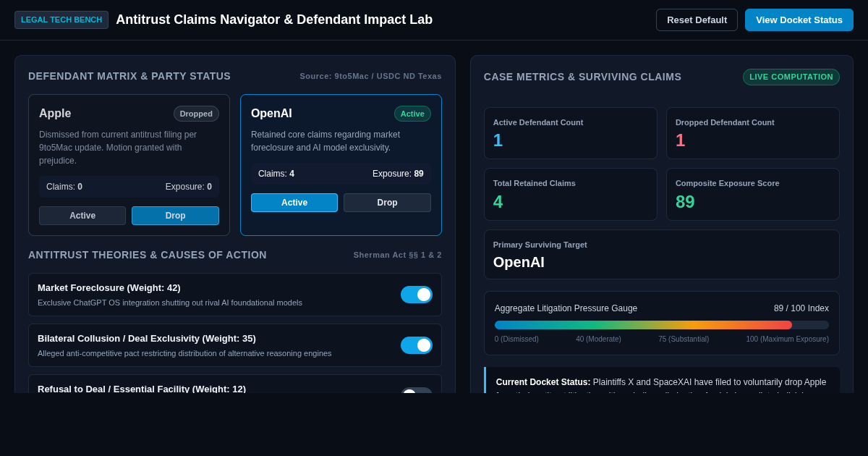Toggle Bilateral Collusion theory switch
868x456 pixels.
click(417, 345)
